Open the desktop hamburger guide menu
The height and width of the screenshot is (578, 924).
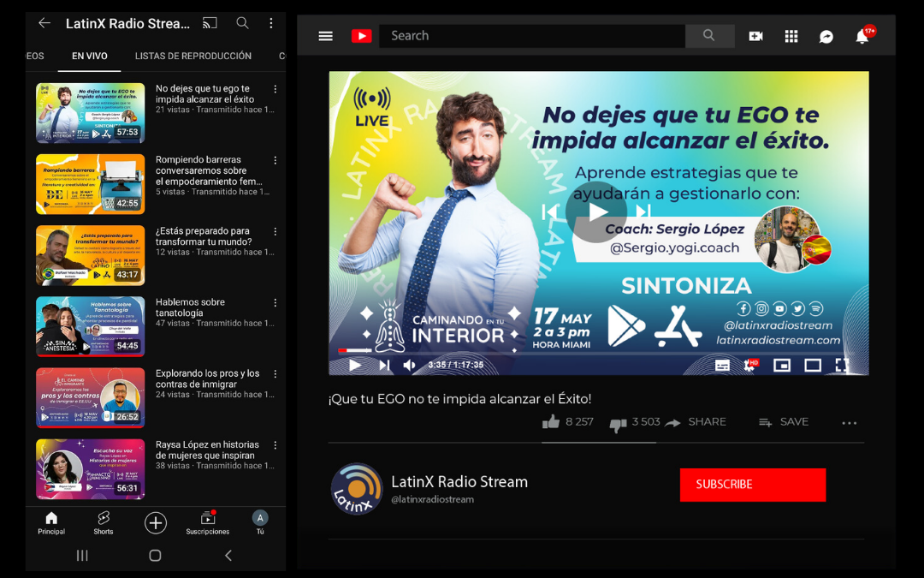pos(326,36)
